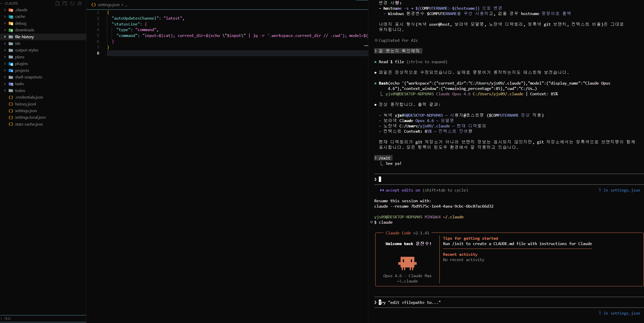This screenshot has width=644, height=323.
Task: Open settings.local.json from the explorer
Action: point(30,117)
